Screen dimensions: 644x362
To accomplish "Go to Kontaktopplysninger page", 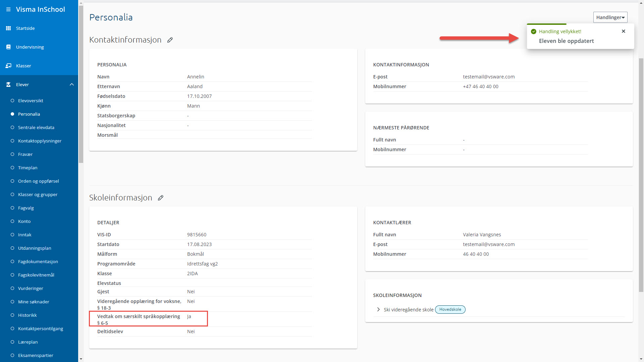I will pyautogui.click(x=40, y=141).
